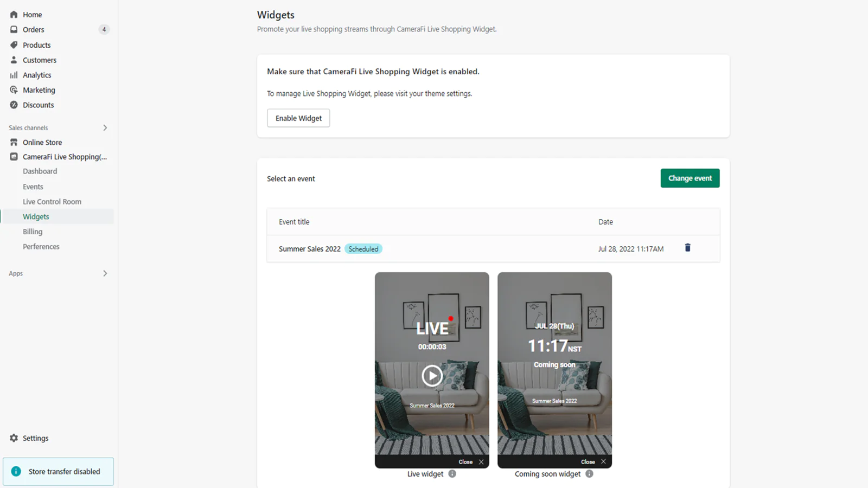Close the Live widget preview
Screen dimensions: 868x488
[x=481, y=462]
